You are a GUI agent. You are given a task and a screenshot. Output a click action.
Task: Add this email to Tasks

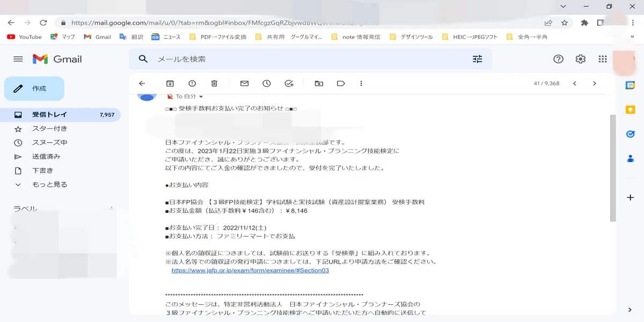[x=289, y=84]
